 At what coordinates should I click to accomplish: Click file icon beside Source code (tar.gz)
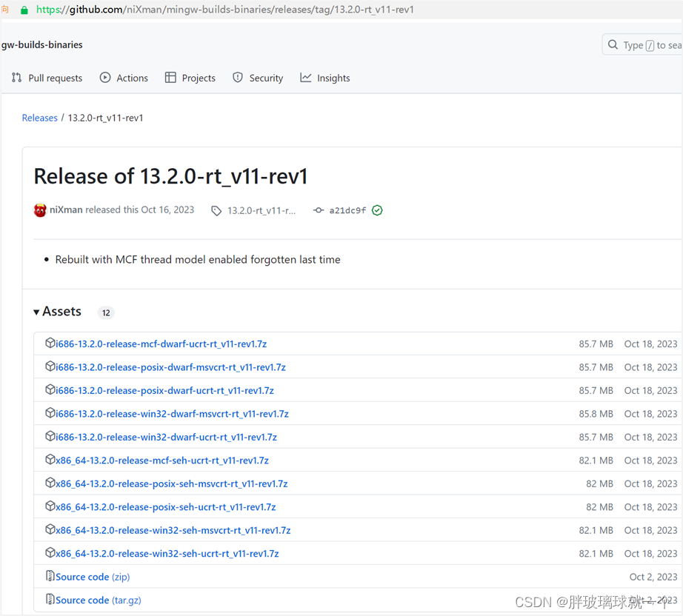pos(50,600)
